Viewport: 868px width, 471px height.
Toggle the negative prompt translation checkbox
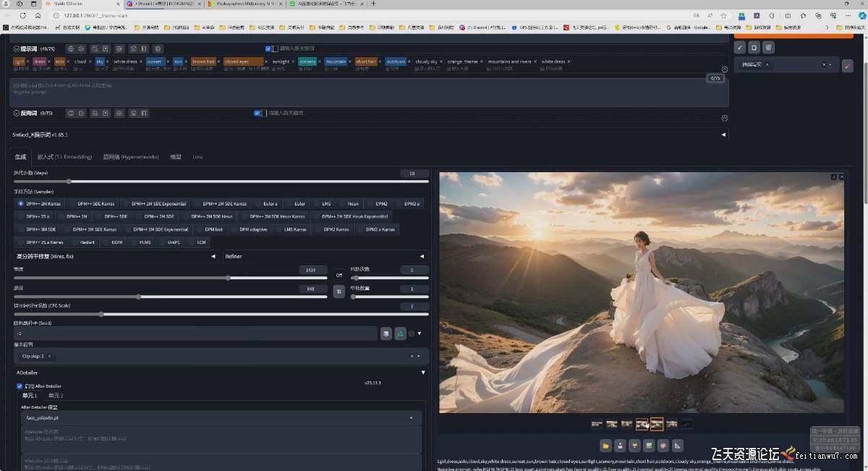[x=257, y=112]
